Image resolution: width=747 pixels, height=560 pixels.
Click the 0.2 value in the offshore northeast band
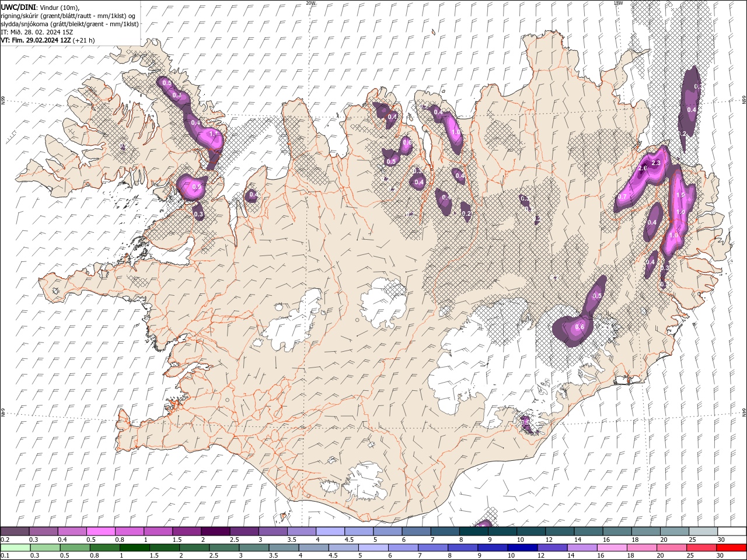(x=683, y=134)
